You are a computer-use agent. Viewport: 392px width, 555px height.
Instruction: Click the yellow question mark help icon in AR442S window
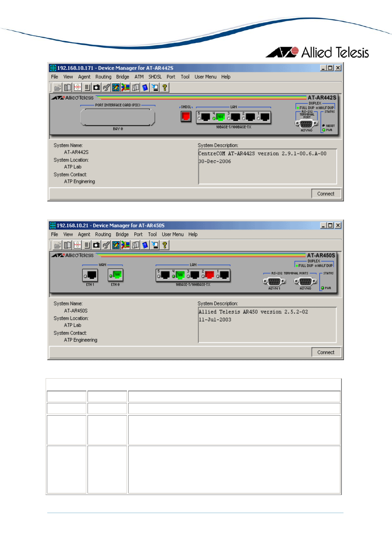[x=165, y=88]
